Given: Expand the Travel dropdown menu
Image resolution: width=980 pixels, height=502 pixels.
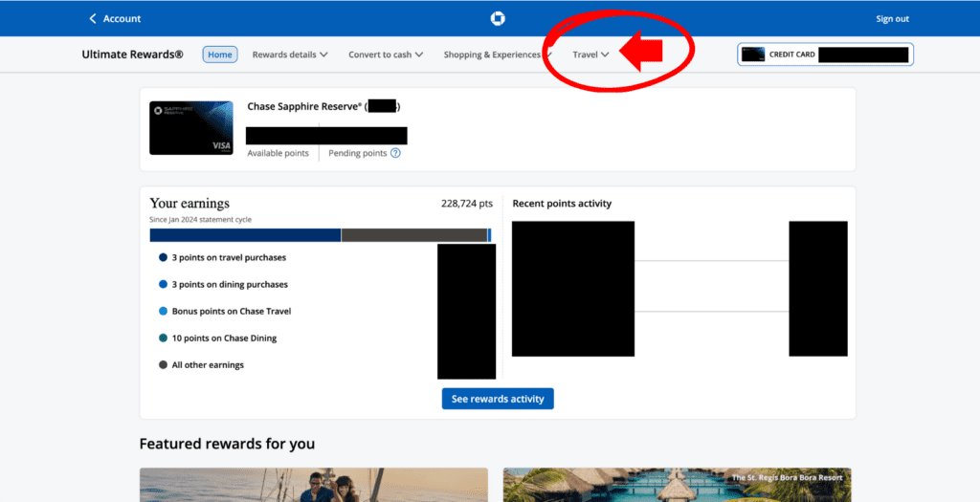Looking at the screenshot, I should 590,55.
